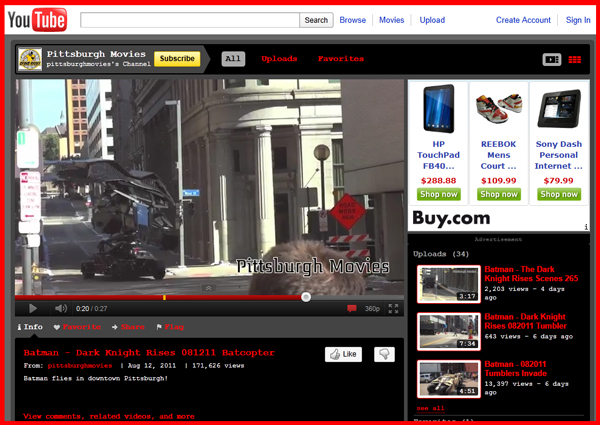The image size is (600, 425).
Task: Switch to grid view icon
Action: (574, 59)
